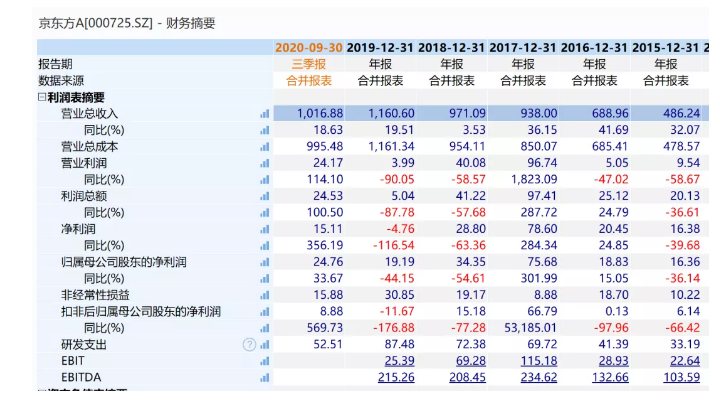Click chart icon for 同比(%) under 扣非后归属母公司股东的净利润
720x411 pixels.
264,328
